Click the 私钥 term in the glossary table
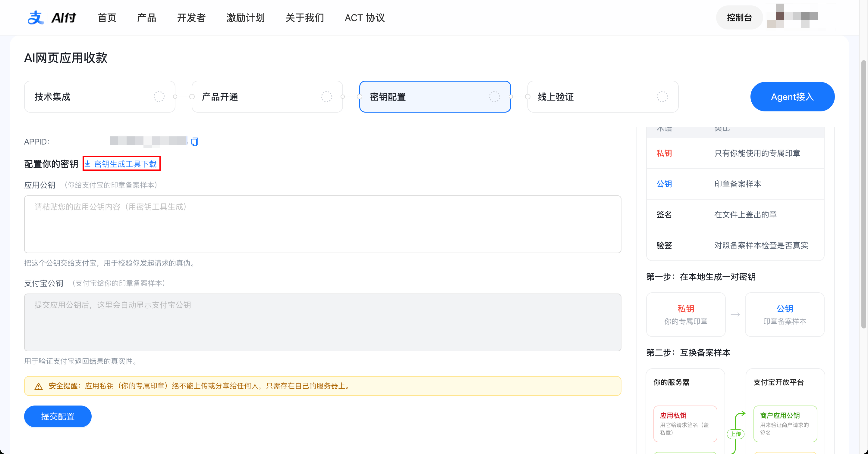This screenshot has height=454, width=868. click(x=664, y=154)
